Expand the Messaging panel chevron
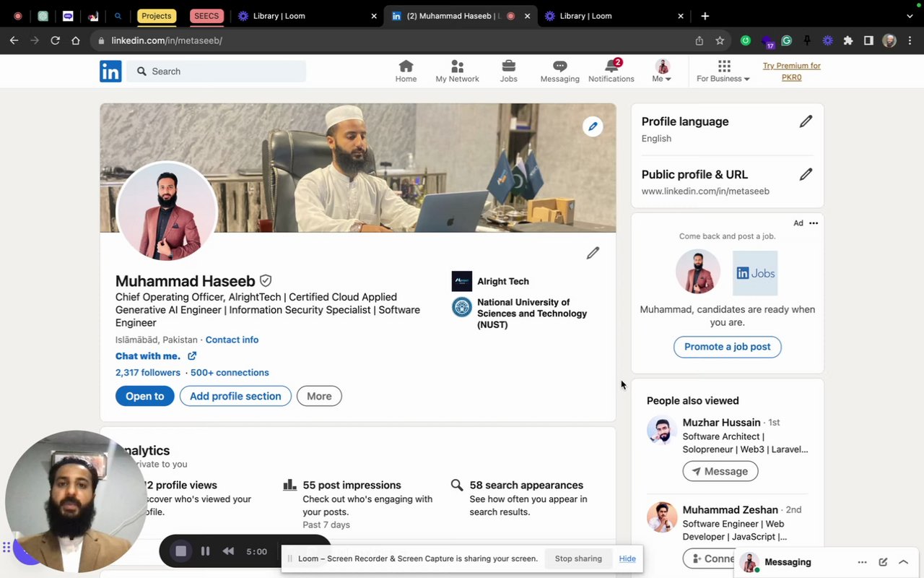 (x=903, y=562)
